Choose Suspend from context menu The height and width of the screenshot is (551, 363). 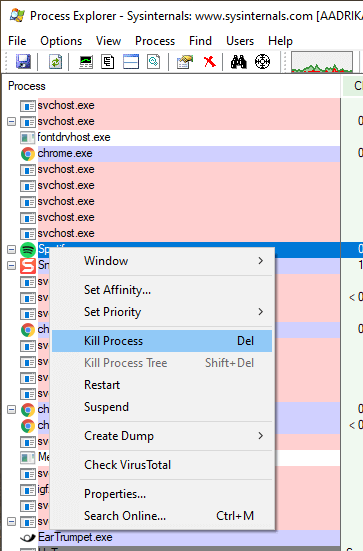coord(162,407)
